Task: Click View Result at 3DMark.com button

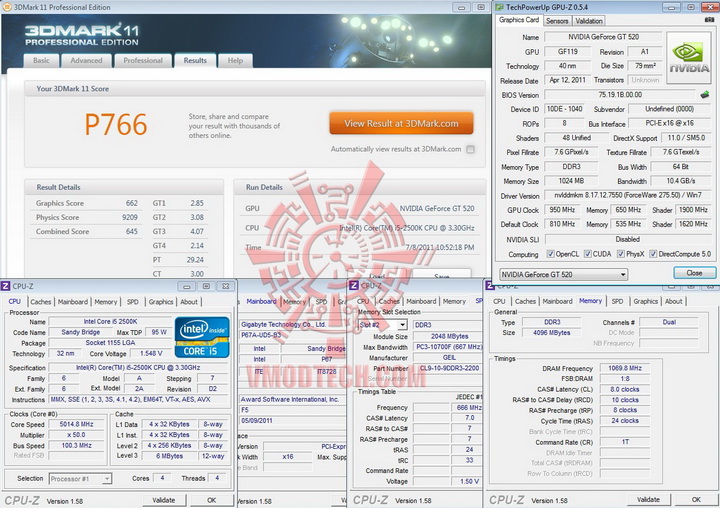Action: pos(401,123)
